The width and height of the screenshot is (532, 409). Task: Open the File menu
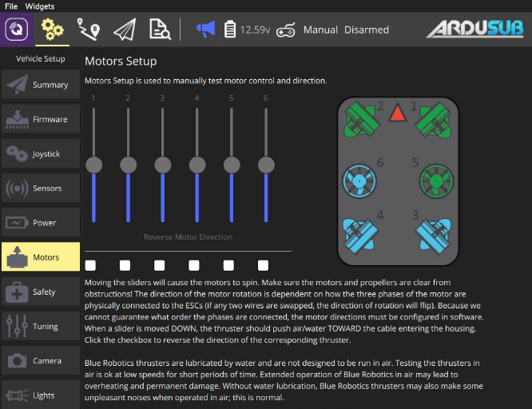coord(11,6)
